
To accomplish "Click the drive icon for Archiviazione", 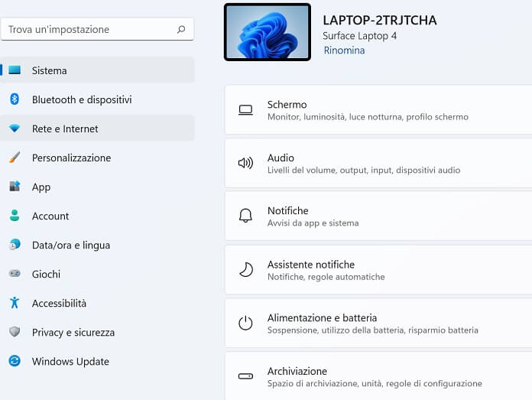I will tap(245, 376).
